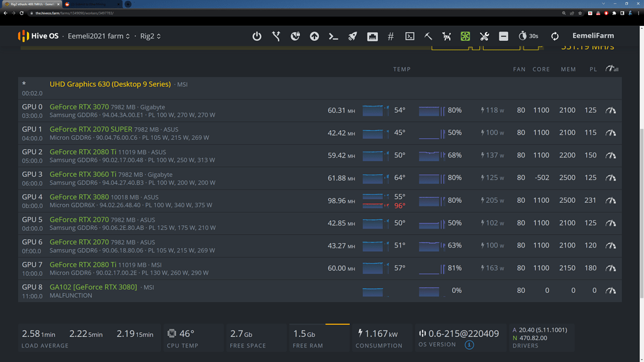Click the power/reboot icon
The image size is (644, 362).
click(257, 37)
